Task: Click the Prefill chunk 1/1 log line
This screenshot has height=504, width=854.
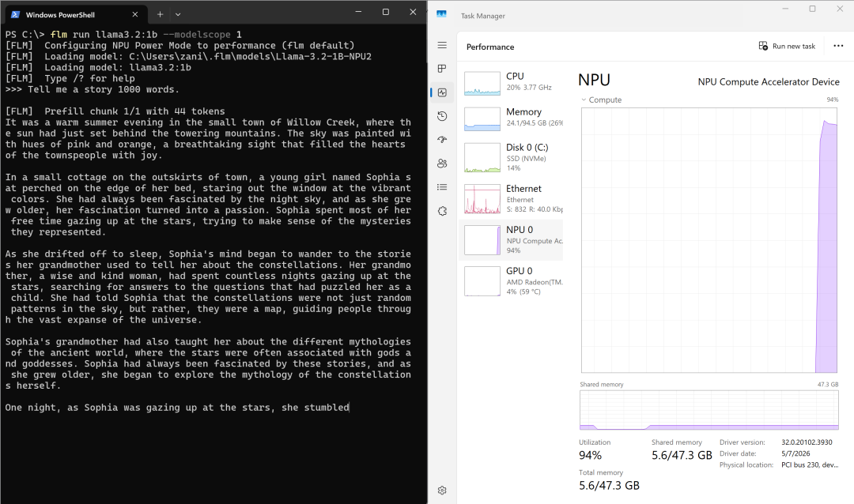Action: 115,111
